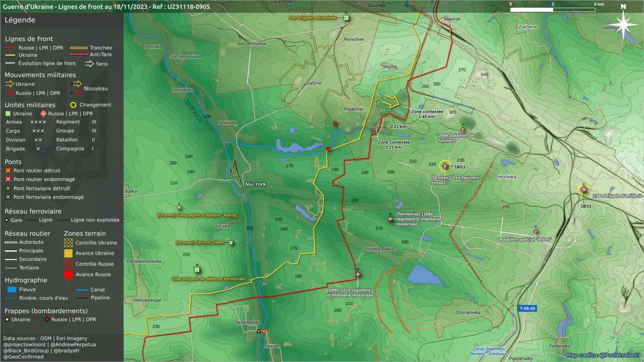The image size is (644, 362).
Task: Select the 238e brigade d'artillerie circled marker
Action: pyautogui.click(x=583, y=189)
